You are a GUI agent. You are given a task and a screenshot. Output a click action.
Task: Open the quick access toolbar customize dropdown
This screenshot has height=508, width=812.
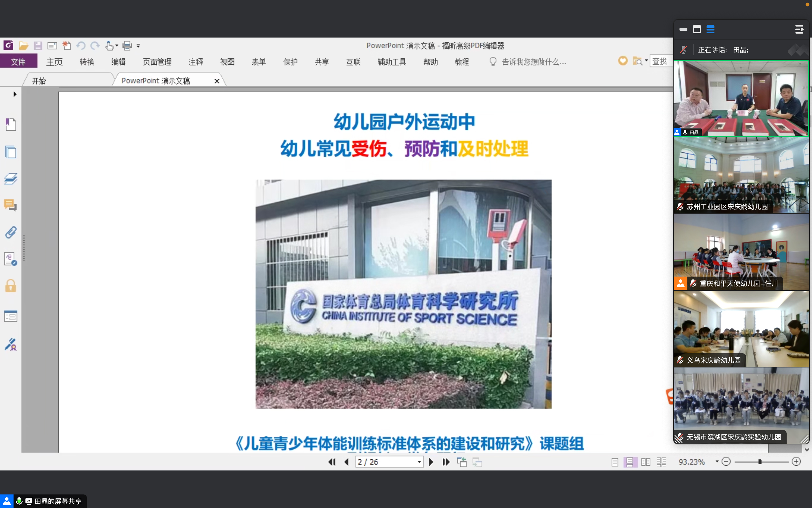pos(138,46)
